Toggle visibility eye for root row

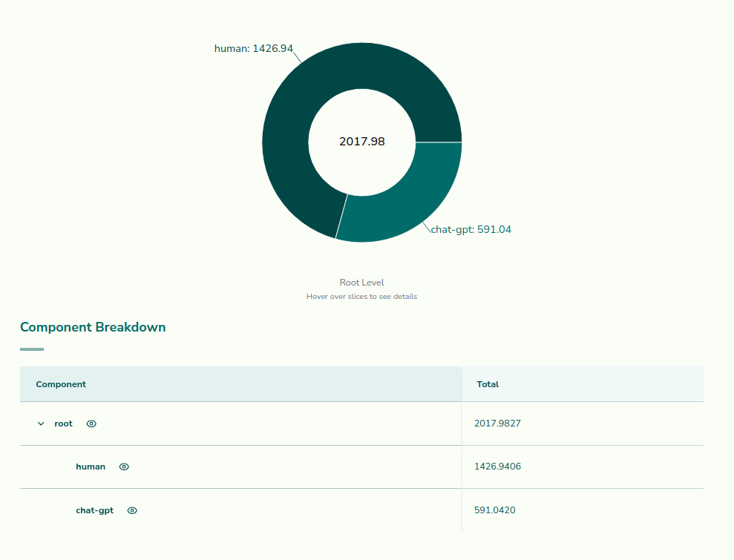point(91,424)
